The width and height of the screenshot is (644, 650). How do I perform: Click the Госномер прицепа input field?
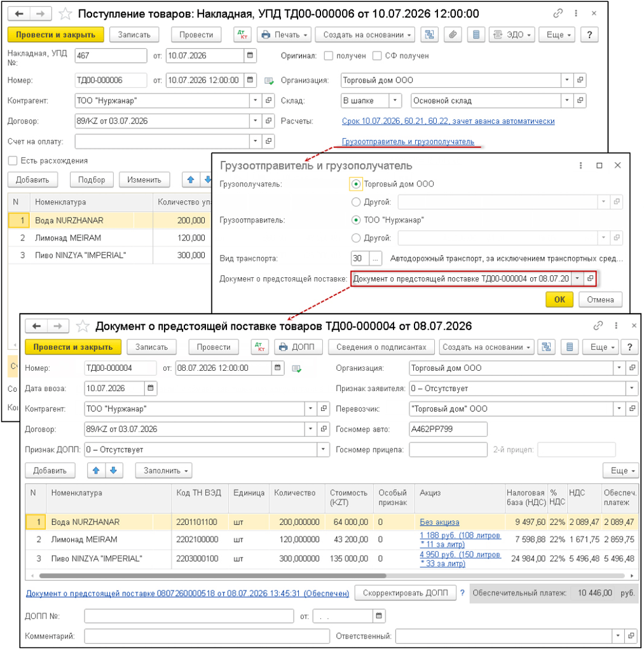click(x=448, y=450)
